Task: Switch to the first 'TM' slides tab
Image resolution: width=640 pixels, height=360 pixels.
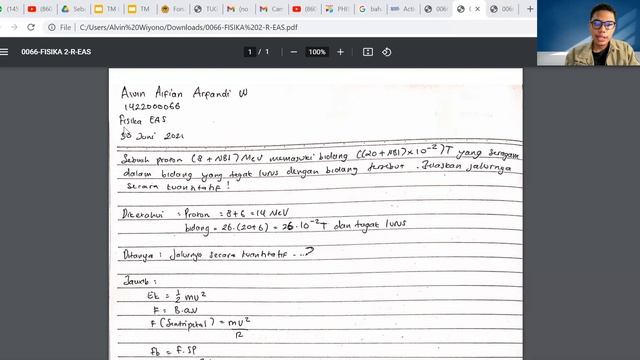Action: [107, 9]
